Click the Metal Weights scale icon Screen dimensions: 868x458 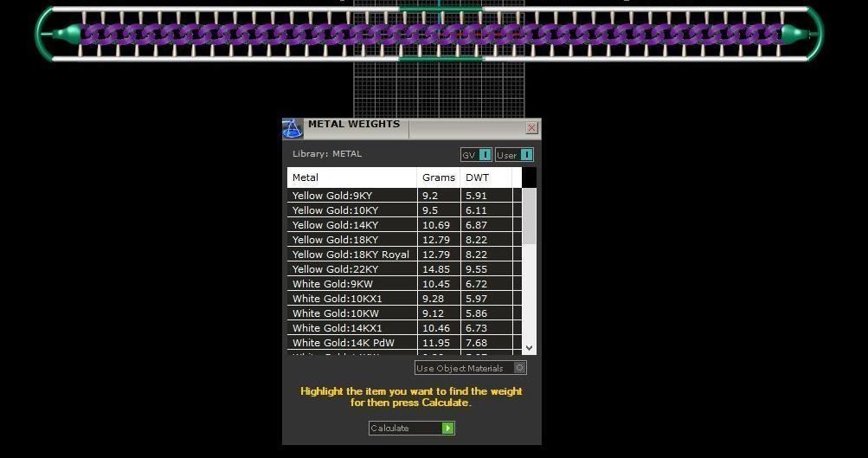[293, 128]
